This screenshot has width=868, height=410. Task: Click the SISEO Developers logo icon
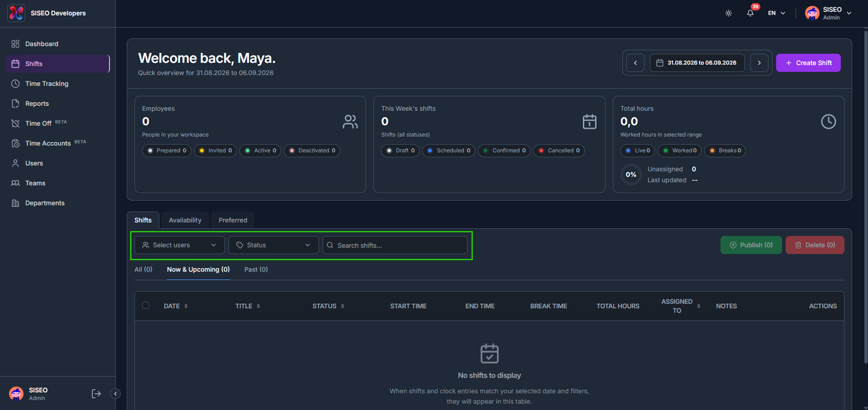pos(17,13)
